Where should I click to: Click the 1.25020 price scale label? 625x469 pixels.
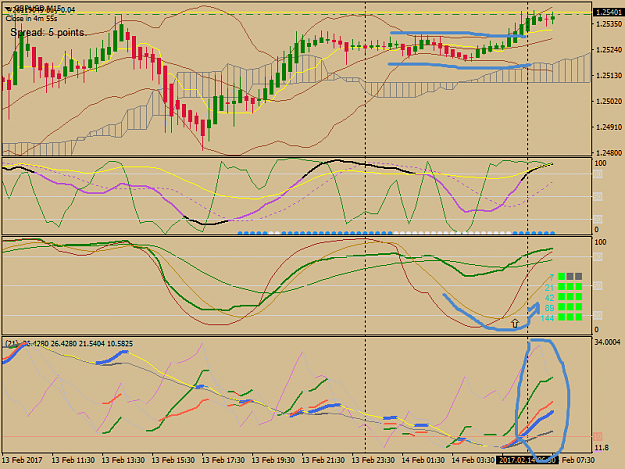click(609, 101)
